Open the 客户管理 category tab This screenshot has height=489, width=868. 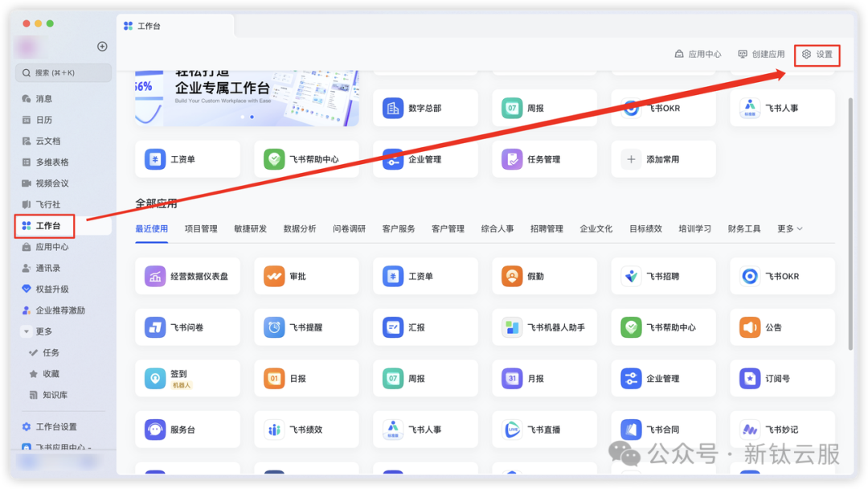click(x=448, y=228)
